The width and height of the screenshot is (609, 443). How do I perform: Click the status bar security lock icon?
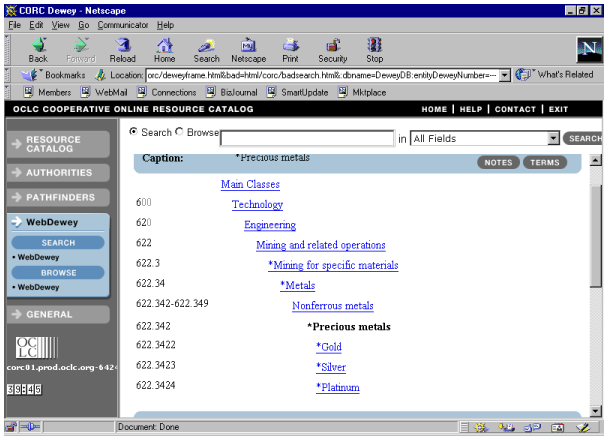point(11,427)
